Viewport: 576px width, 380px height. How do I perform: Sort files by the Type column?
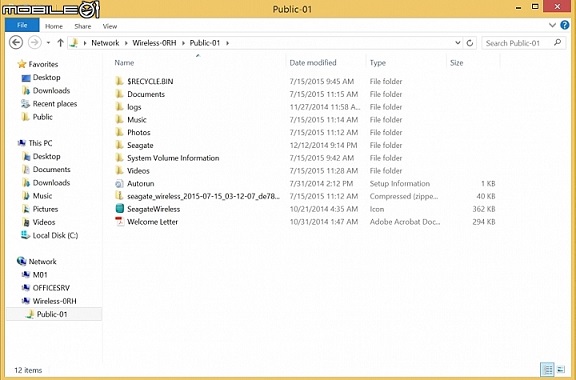coord(378,63)
